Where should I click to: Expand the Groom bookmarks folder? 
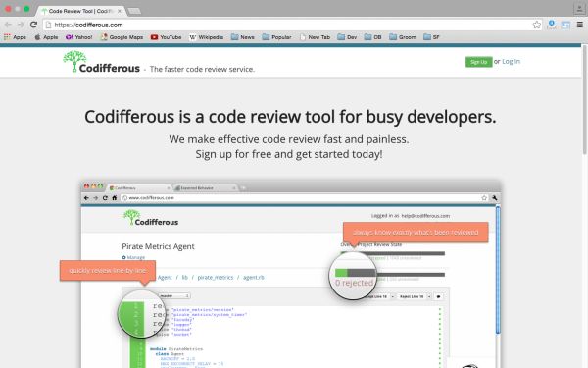click(x=403, y=37)
